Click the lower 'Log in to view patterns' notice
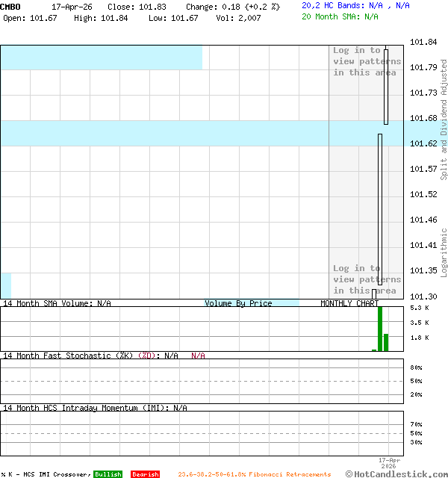This screenshot has width=448, height=478. (365, 279)
